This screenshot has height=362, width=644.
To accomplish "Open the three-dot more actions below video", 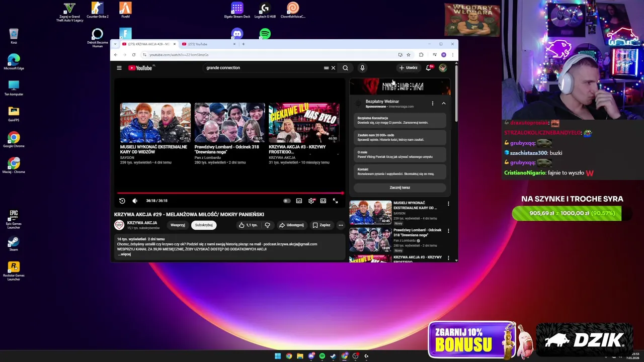I will click(x=341, y=225).
